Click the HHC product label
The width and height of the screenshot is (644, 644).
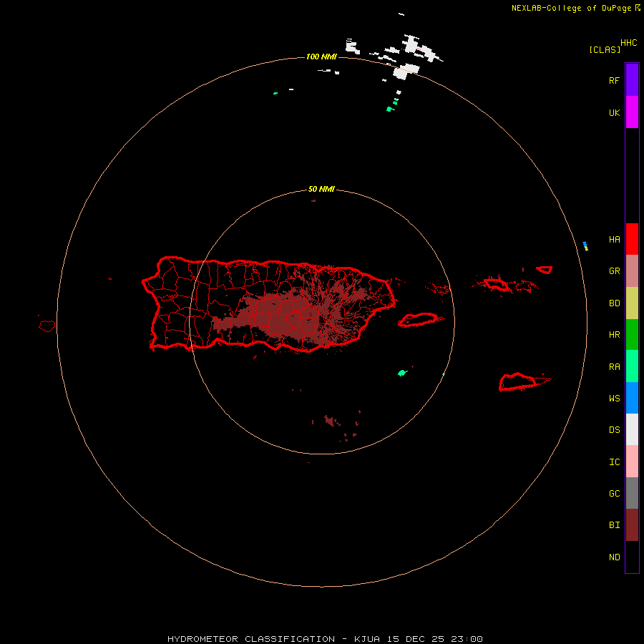coord(629,43)
